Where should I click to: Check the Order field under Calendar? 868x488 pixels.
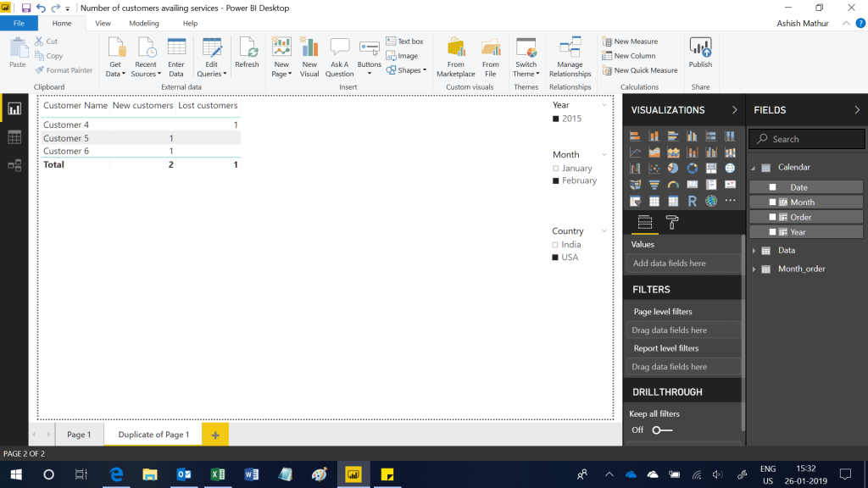tap(772, 217)
